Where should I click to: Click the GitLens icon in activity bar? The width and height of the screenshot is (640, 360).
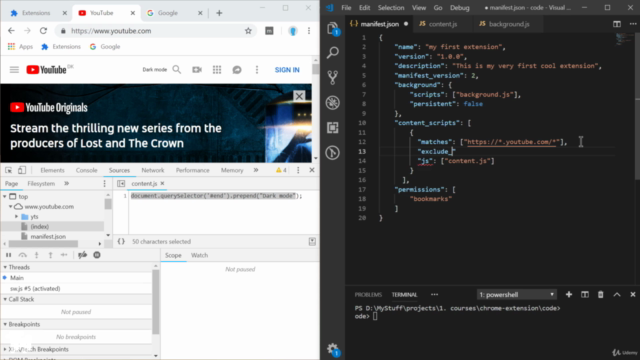(333, 153)
